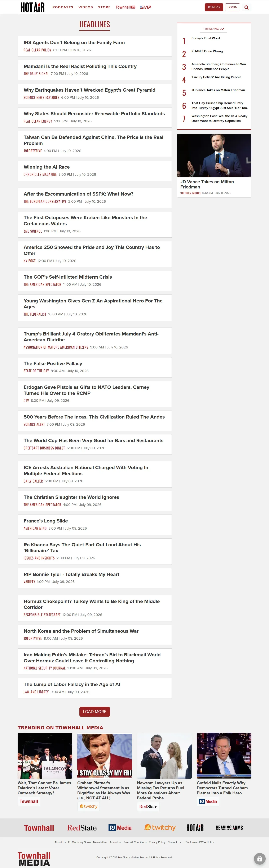Screen dimensions: 269x868
Task: Click the lock privacy icon at bottom right
Action: [259, 859]
